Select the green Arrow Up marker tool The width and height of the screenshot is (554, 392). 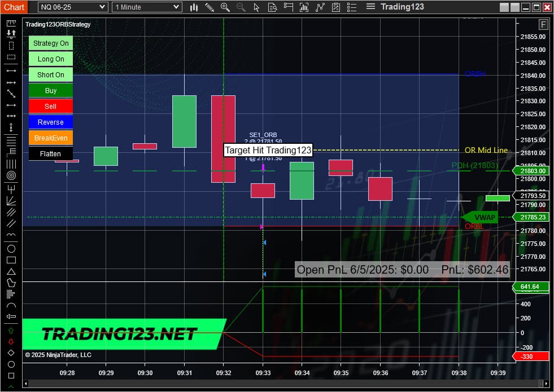(11, 331)
